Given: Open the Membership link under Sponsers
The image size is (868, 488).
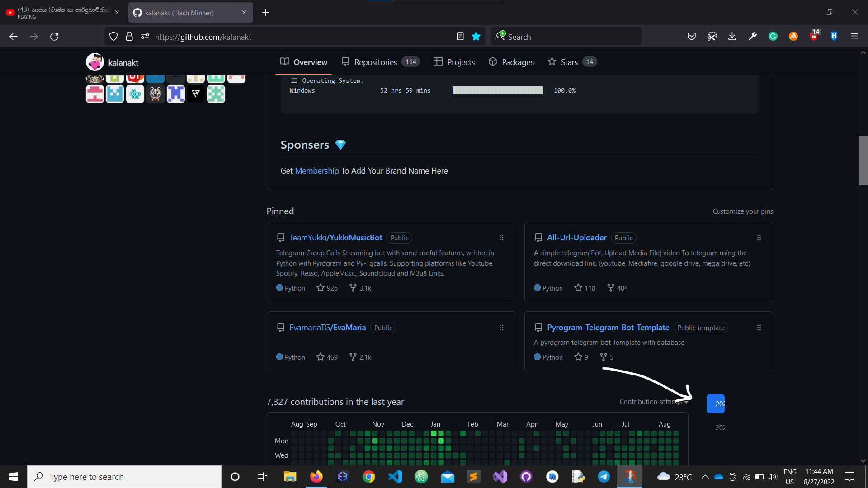Looking at the screenshot, I should (x=316, y=171).
